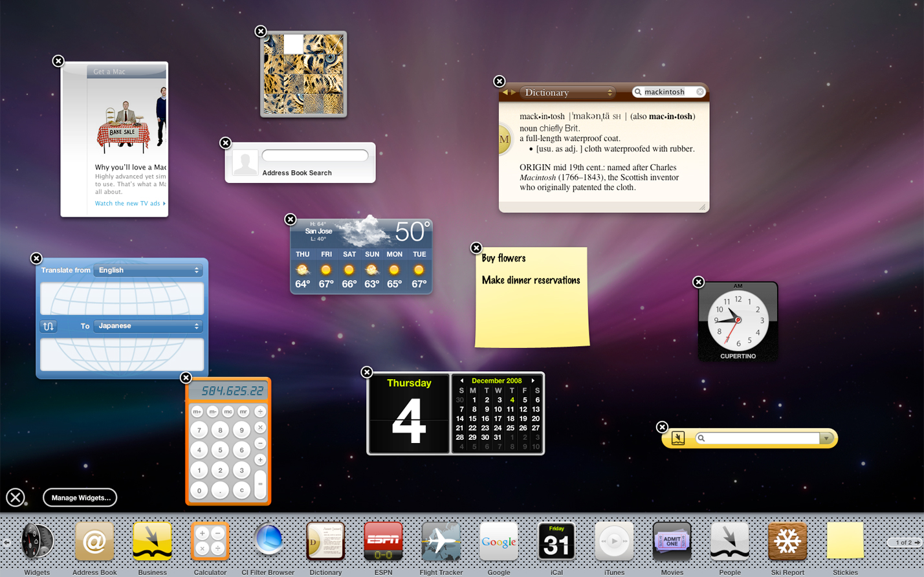The height and width of the screenshot is (577, 924).
Task: Open the iCal widget icon
Action: click(556, 541)
